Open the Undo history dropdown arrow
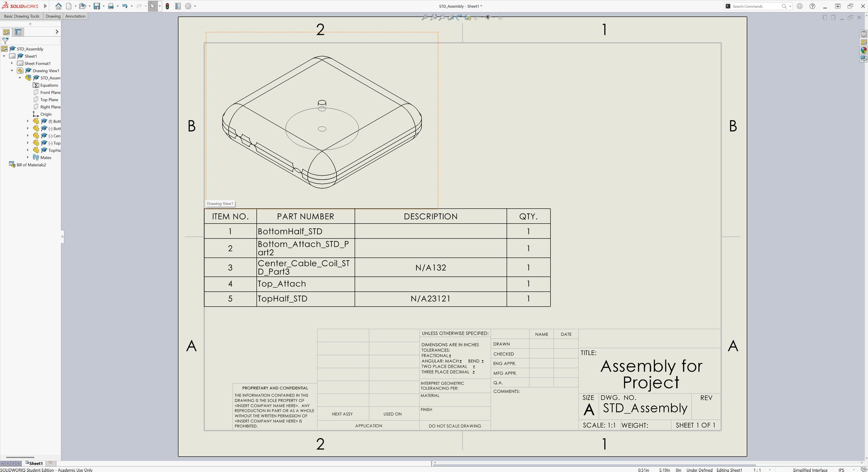 coord(132,6)
